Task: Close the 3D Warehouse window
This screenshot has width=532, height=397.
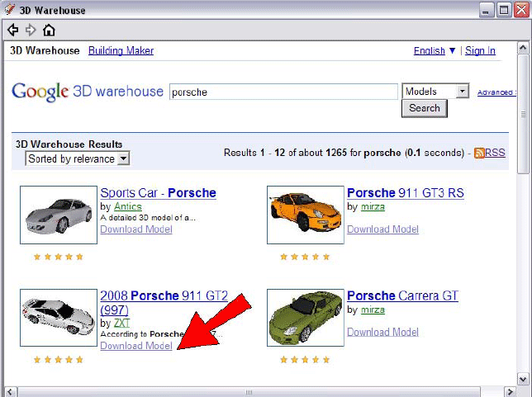Action: tap(521, 10)
